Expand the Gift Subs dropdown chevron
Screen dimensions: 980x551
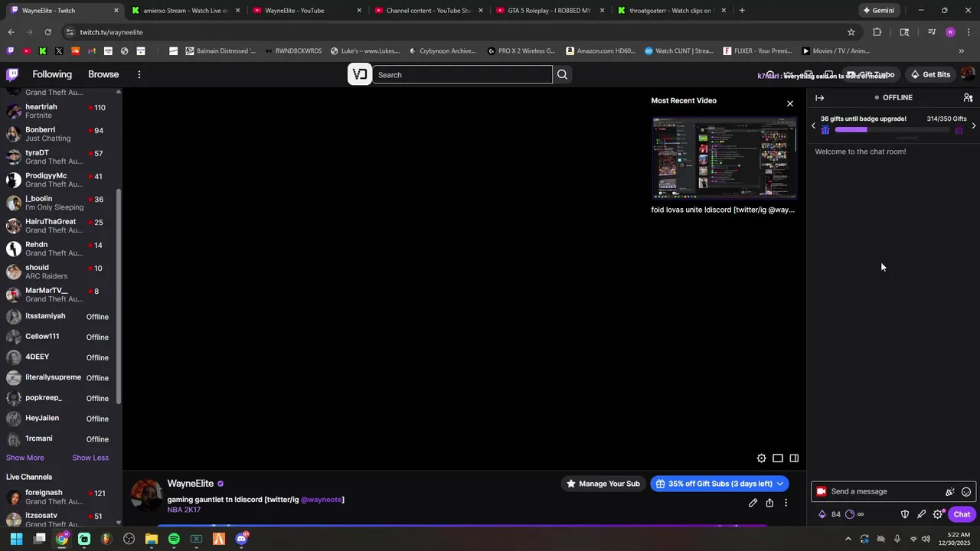pyautogui.click(x=780, y=484)
